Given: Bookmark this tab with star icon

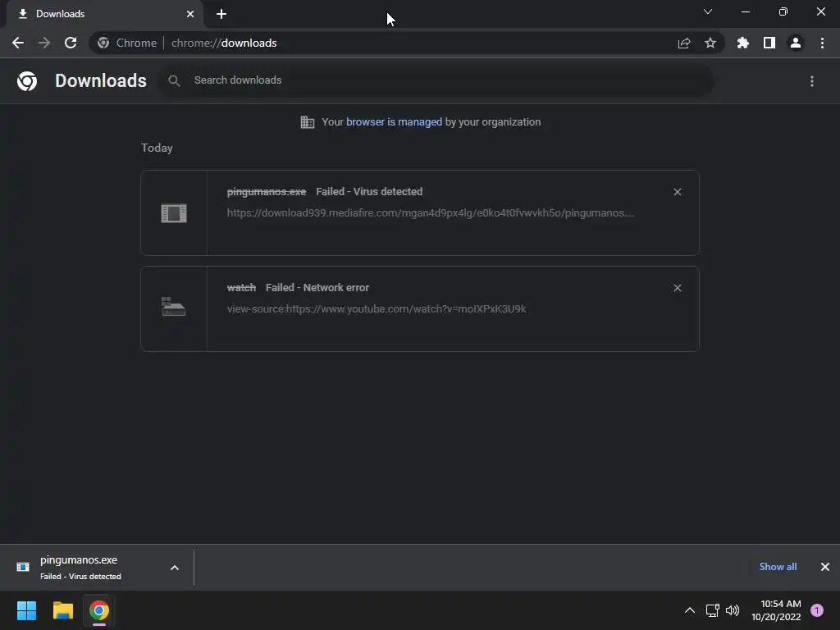Looking at the screenshot, I should pos(710,43).
